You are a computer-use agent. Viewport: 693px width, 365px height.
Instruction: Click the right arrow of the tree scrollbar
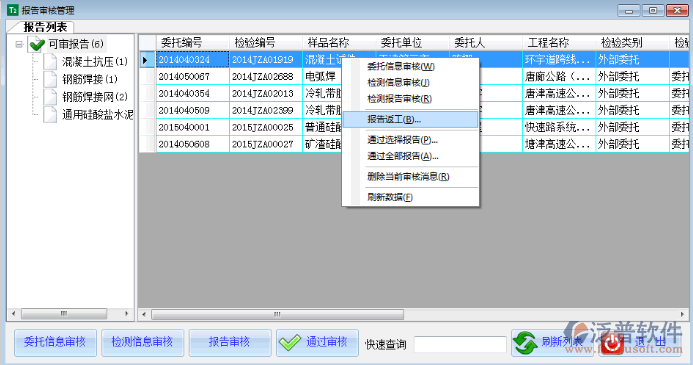[x=126, y=314]
